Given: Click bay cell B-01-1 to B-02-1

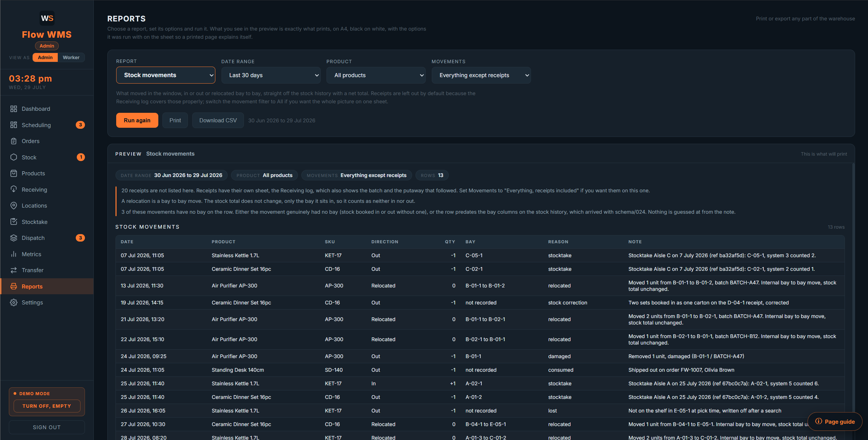Looking at the screenshot, I should (485, 319).
